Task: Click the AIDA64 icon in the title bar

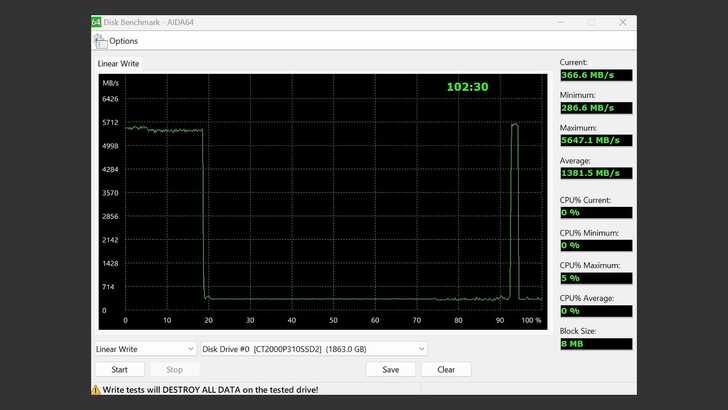Action: pyautogui.click(x=96, y=22)
